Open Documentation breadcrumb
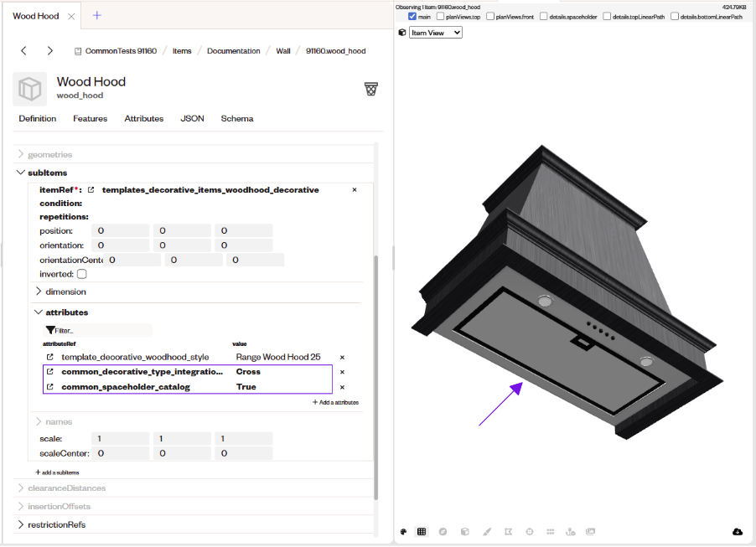Image resolution: width=756 pixels, height=547 pixels. (x=233, y=51)
